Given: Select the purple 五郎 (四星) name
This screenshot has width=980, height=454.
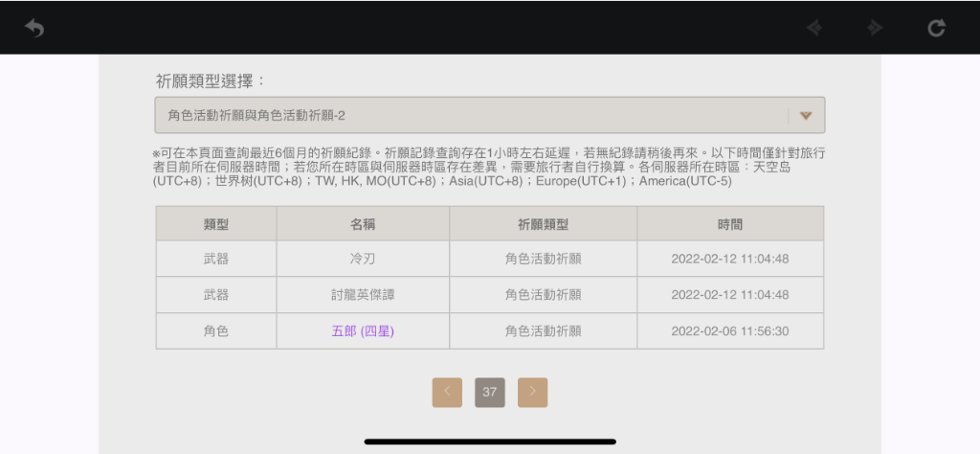Looking at the screenshot, I should pos(363,330).
